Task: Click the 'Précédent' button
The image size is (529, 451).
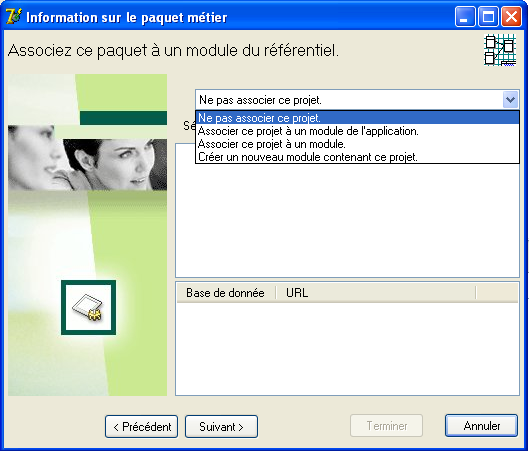Action: [x=141, y=427]
